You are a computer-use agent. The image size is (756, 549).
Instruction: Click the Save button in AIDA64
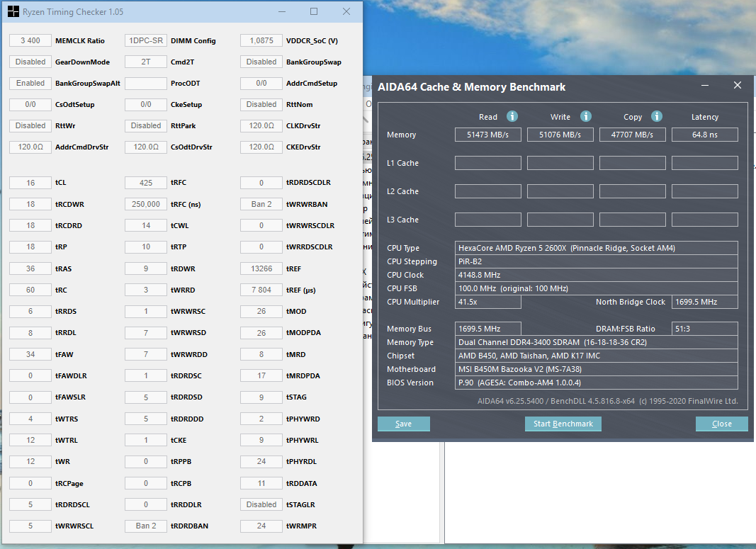tap(404, 424)
